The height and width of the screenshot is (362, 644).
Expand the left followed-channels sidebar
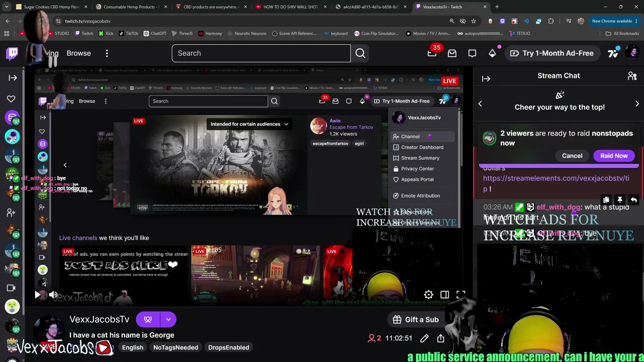point(13,77)
